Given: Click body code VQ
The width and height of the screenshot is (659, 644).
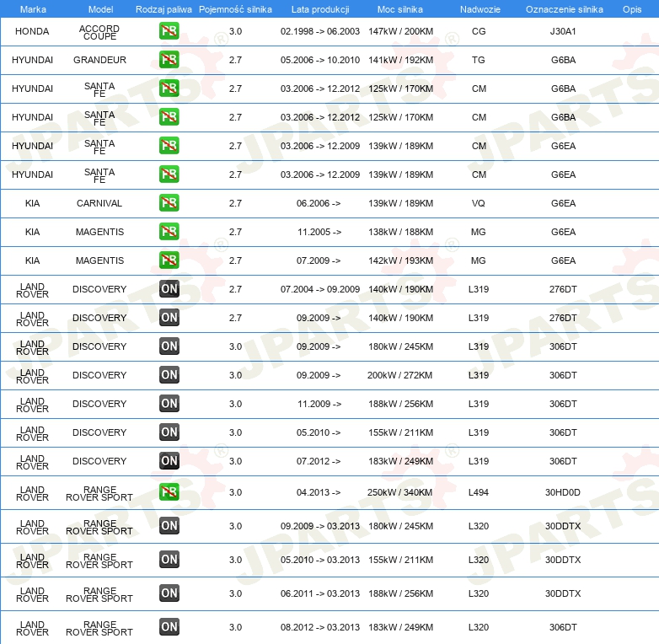Looking at the screenshot, I should coord(479,203).
